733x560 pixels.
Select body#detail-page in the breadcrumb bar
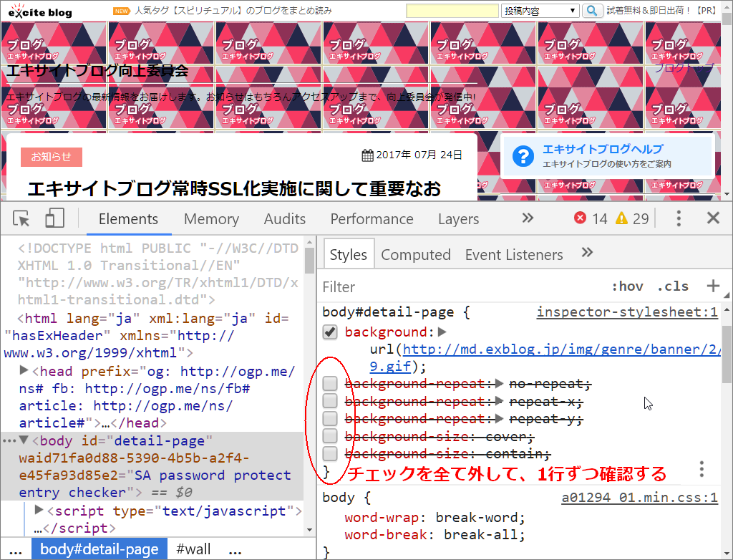click(x=99, y=549)
